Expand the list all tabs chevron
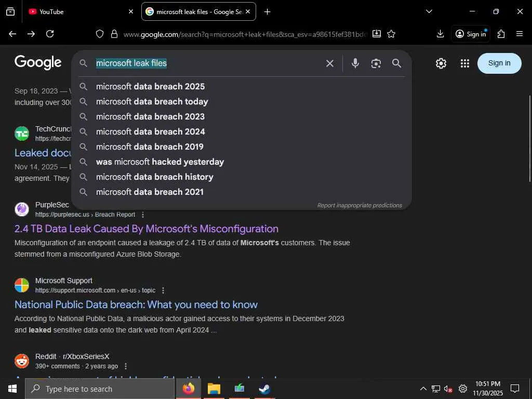The image size is (532, 399). 429,11
